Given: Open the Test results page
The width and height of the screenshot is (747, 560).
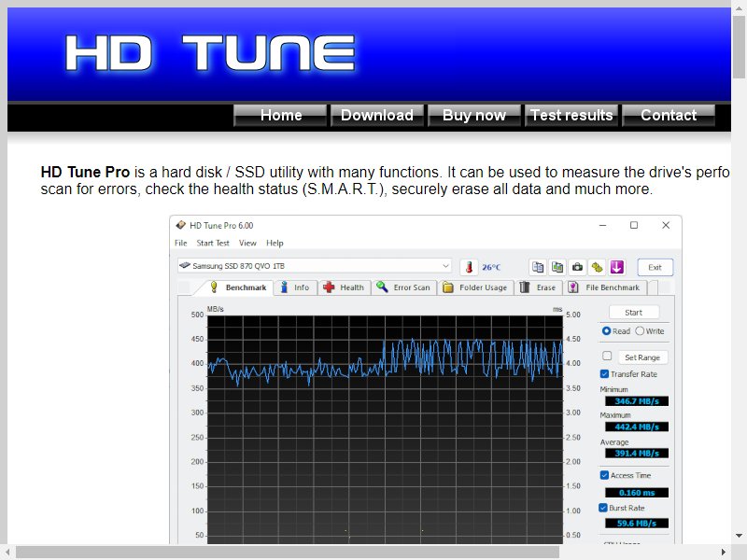Looking at the screenshot, I should 571,115.
